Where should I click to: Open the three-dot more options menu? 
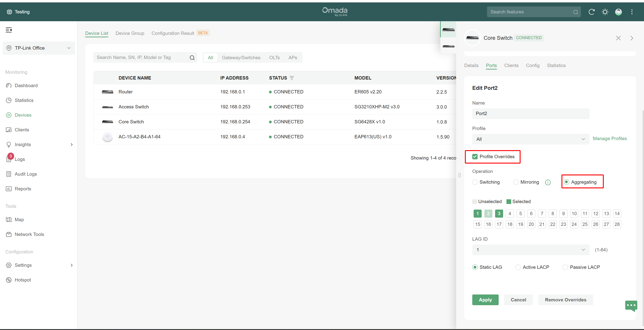pyautogui.click(x=632, y=12)
